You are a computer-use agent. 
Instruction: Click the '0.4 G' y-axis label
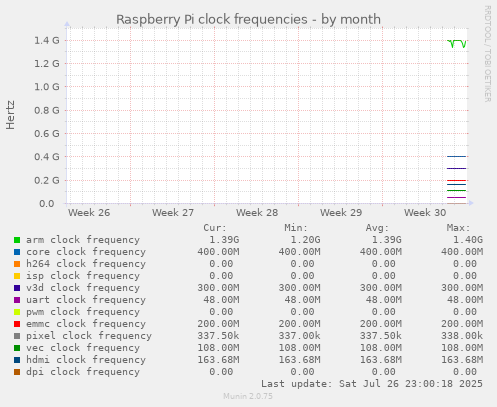[x=47, y=157]
